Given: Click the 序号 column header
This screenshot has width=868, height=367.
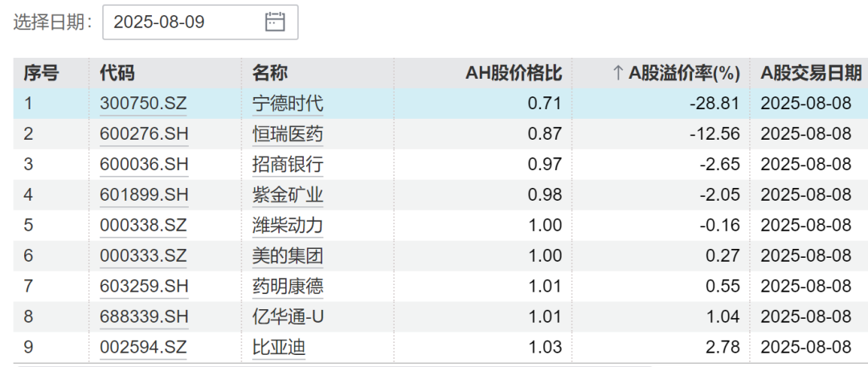Looking at the screenshot, I should [40, 73].
